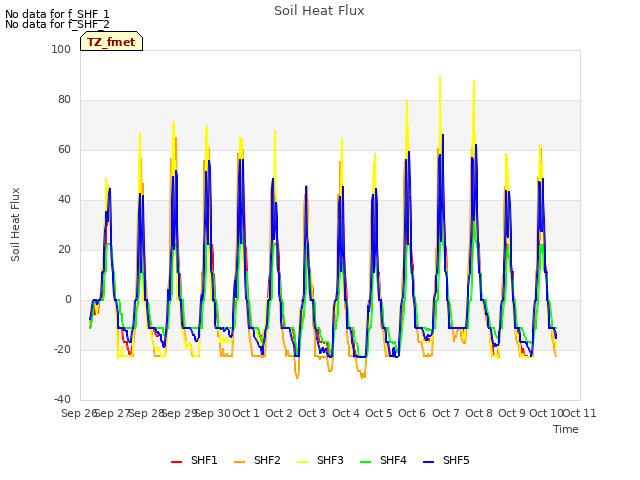Click the 40 y-axis tick label
Screen dimensions: 640x480
coord(64,200)
